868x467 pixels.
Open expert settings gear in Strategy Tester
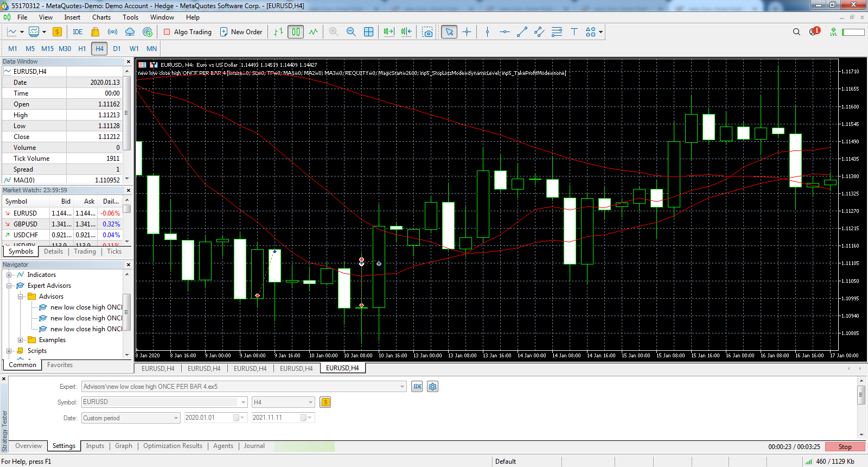coord(432,387)
